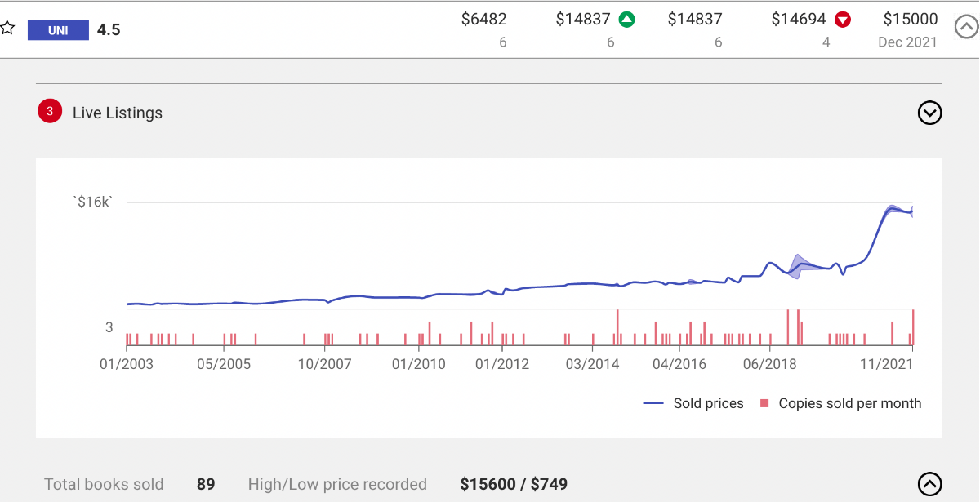Click the 01/2003 axis label
Screen dimensions: 980x502
tap(127, 363)
